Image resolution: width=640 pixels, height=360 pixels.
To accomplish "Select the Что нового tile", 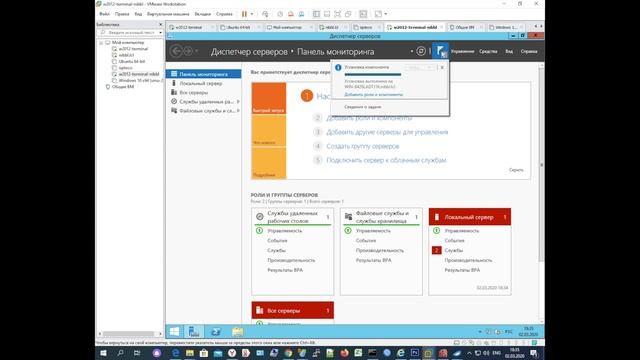I will [269, 131].
